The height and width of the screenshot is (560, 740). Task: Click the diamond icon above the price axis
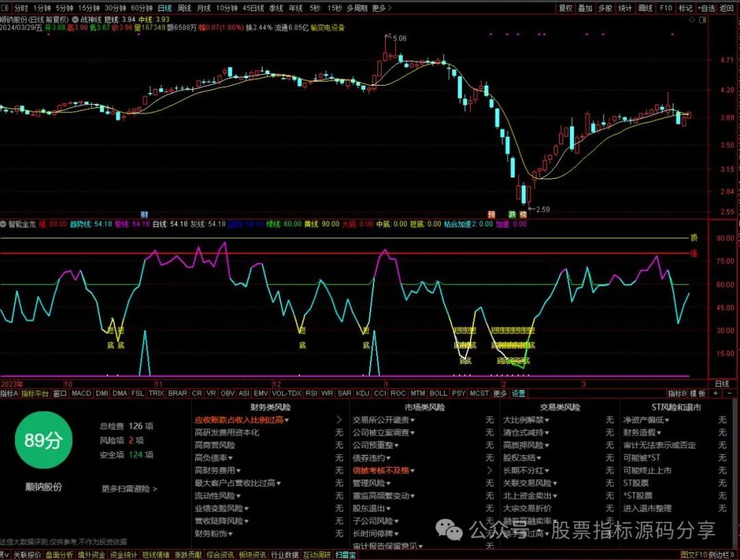point(692,20)
